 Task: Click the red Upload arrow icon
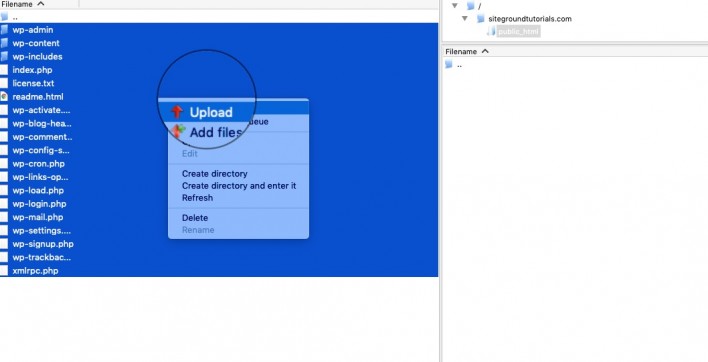coord(177,111)
